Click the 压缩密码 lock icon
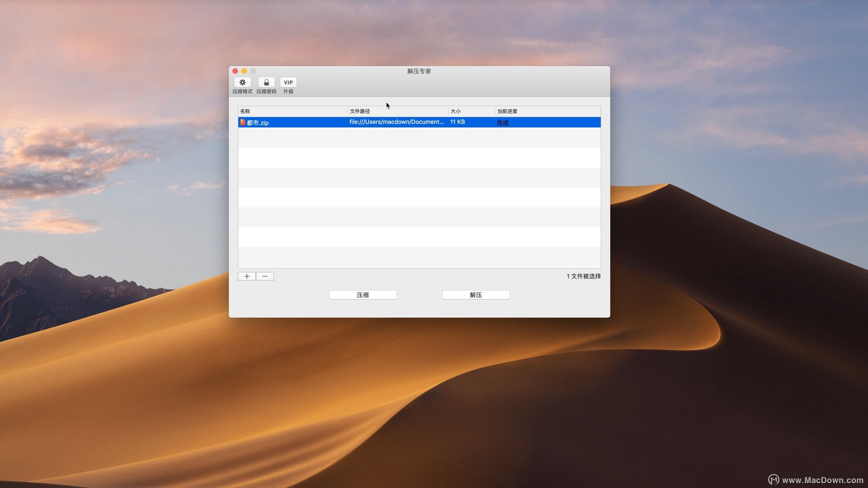 point(266,83)
